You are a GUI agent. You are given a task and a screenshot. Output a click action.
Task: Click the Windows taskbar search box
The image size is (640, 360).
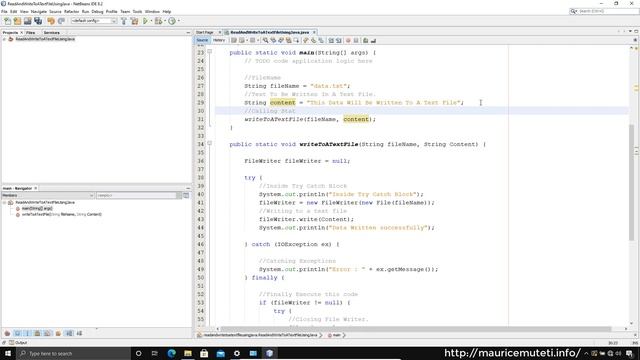click(x=73, y=353)
